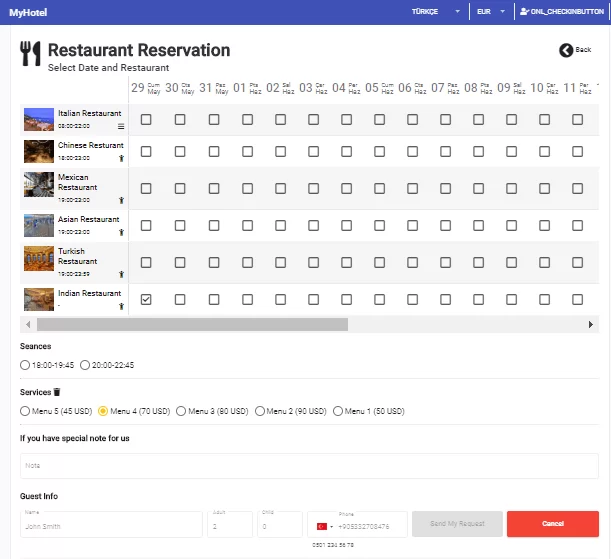Click the Mexican Restaurant dress code icon

pyautogui.click(x=122, y=200)
